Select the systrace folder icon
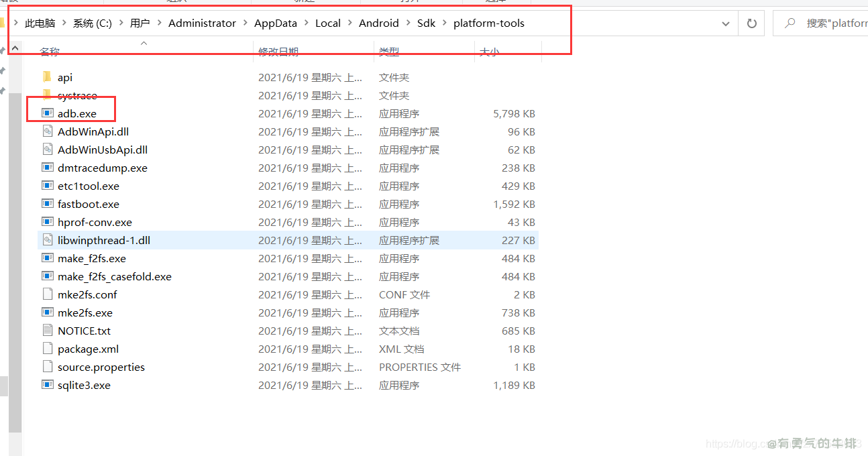Image resolution: width=868 pixels, height=456 pixels. (47, 95)
